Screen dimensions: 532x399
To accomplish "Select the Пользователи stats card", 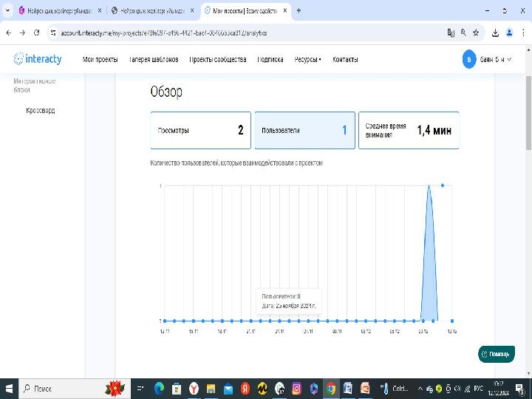I will pos(304,130).
